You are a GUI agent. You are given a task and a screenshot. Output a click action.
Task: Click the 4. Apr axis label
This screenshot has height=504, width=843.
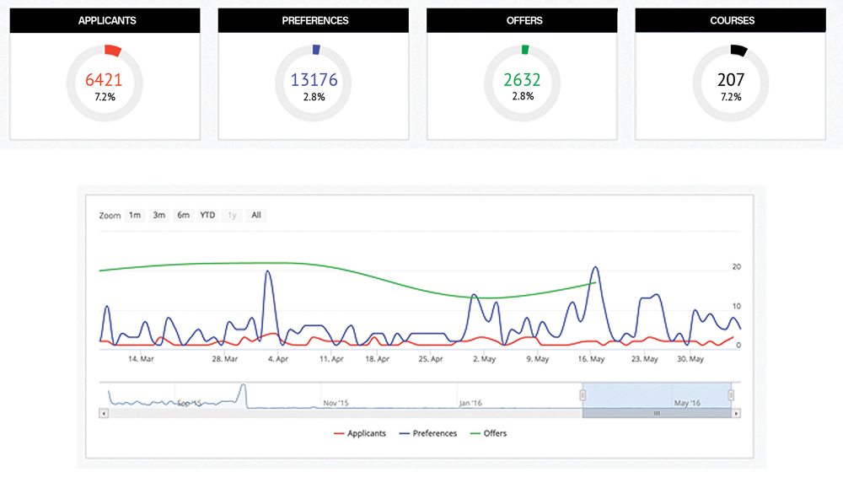278,359
